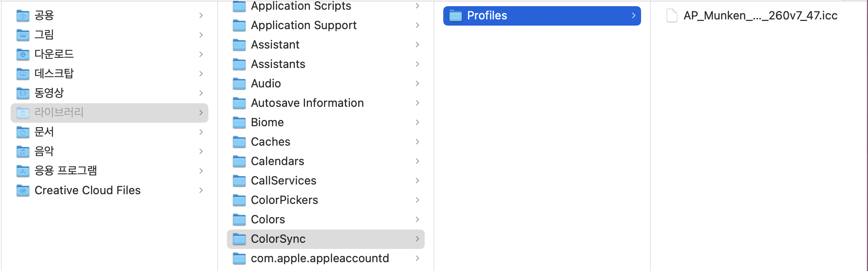Click the 다운로드 folder icon
The height and width of the screenshot is (271, 868).
click(23, 54)
